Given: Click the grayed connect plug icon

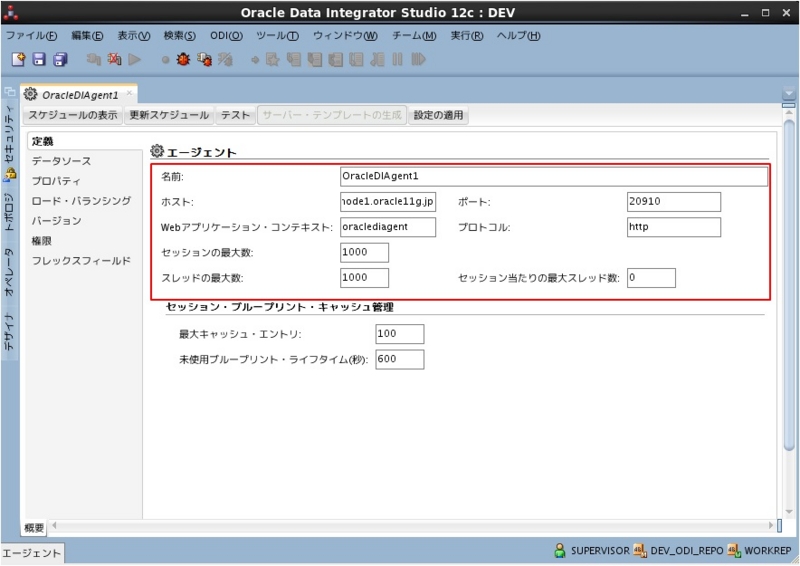Looking at the screenshot, I should (x=93, y=59).
